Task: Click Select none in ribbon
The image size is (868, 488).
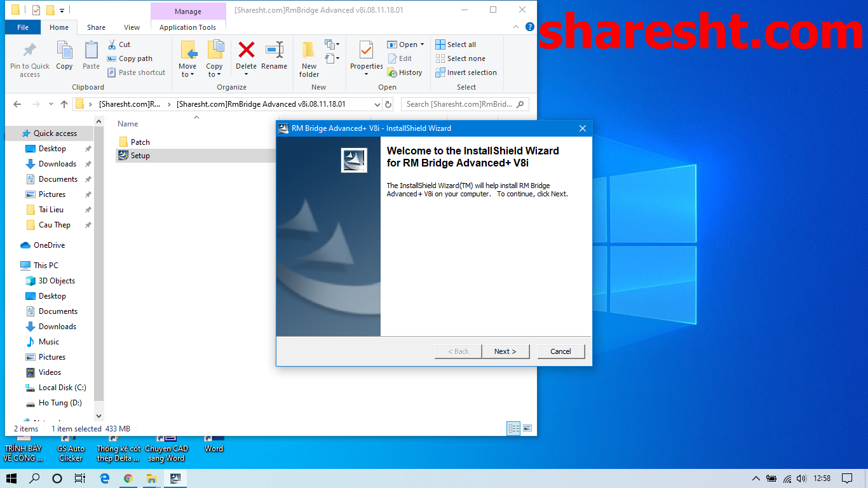Action: pos(460,58)
